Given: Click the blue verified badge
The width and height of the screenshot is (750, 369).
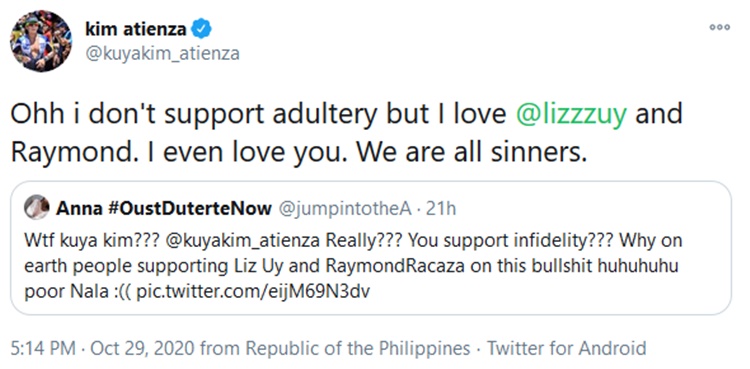Looking at the screenshot, I should click(201, 30).
